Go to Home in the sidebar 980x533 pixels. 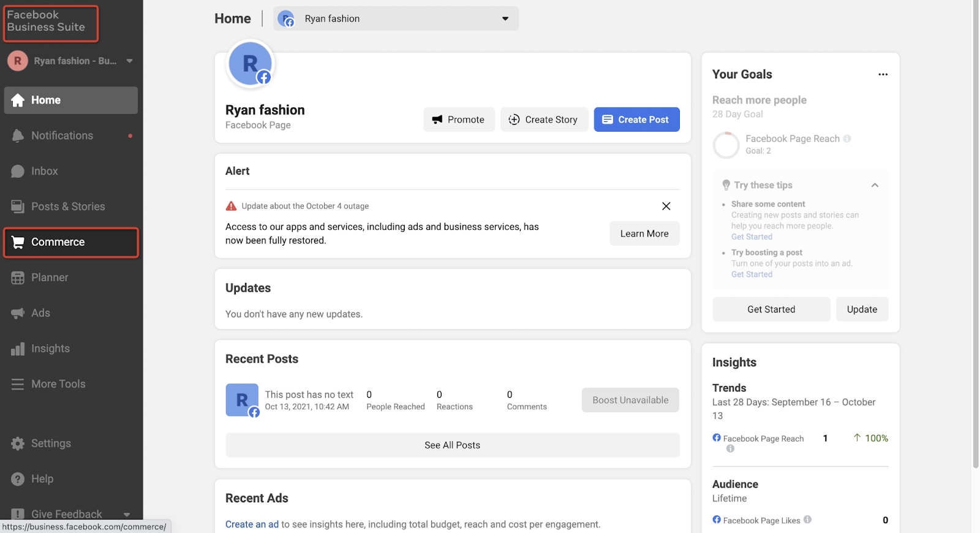[x=71, y=100]
